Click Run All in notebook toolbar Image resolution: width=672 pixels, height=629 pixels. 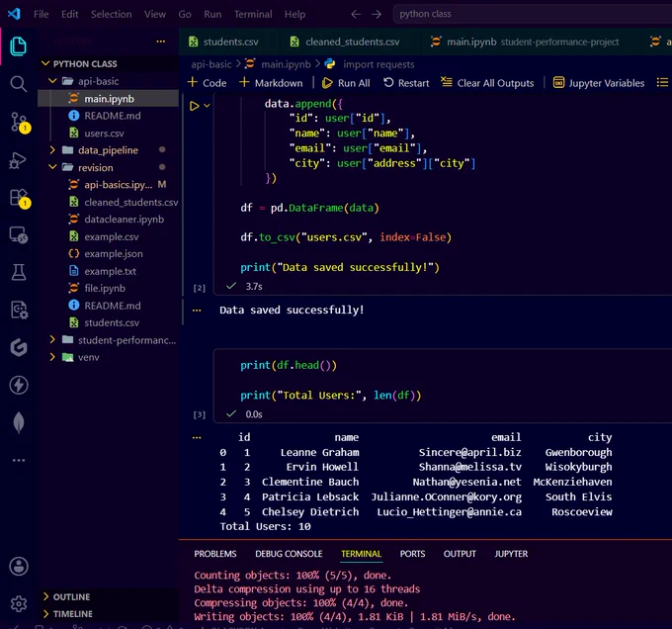(346, 82)
